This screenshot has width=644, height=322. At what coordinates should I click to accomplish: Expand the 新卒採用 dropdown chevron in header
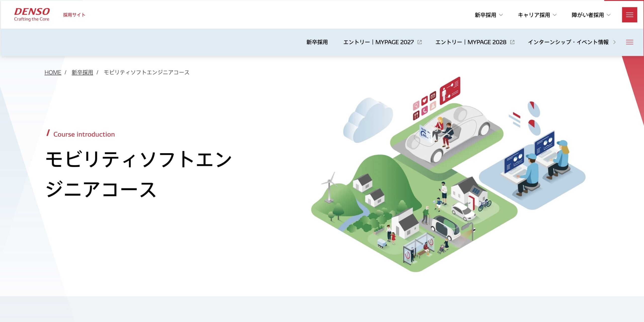pyautogui.click(x=501, y=15)
